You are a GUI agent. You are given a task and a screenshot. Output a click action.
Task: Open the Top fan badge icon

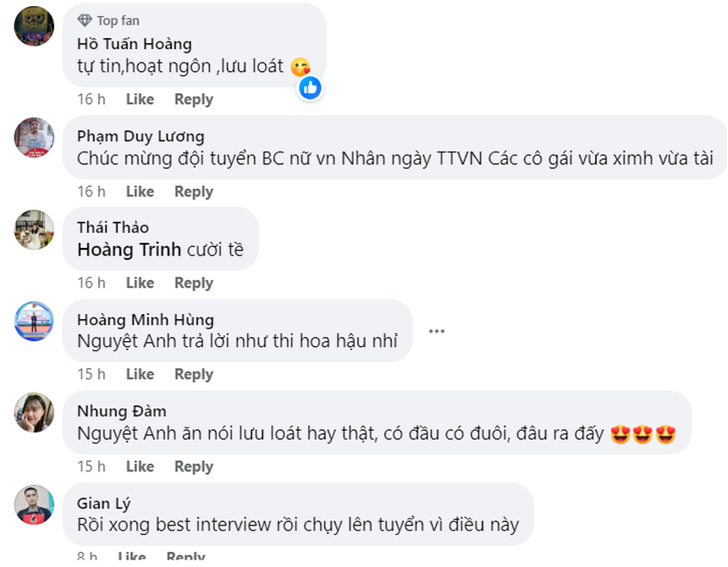click(x=83, y=19)
